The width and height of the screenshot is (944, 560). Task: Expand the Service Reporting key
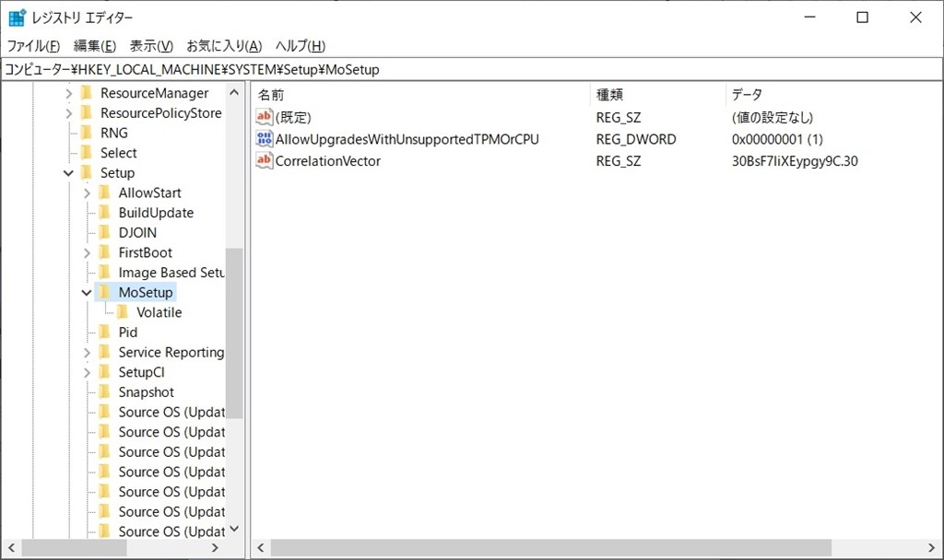tap(87, 353)
